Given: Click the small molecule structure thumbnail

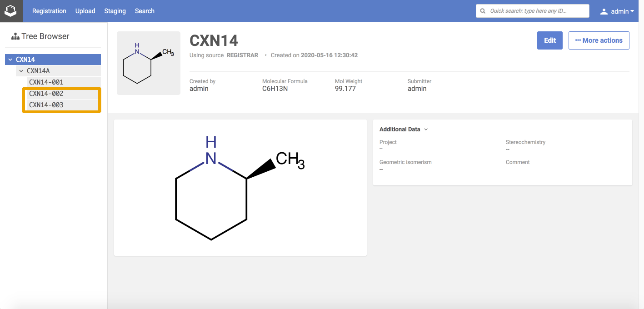Looking at the screenshot, I should pyautogui.click(x=149, y=63).
